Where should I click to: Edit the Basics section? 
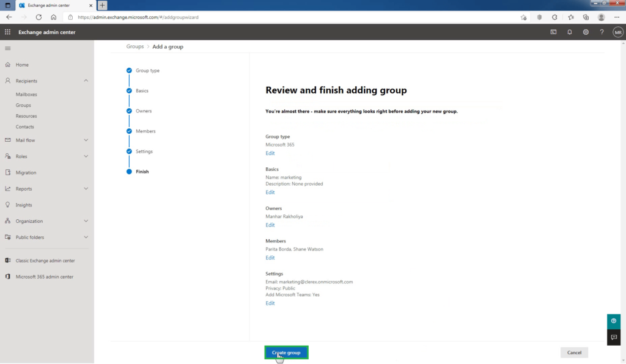coord(270,192)
